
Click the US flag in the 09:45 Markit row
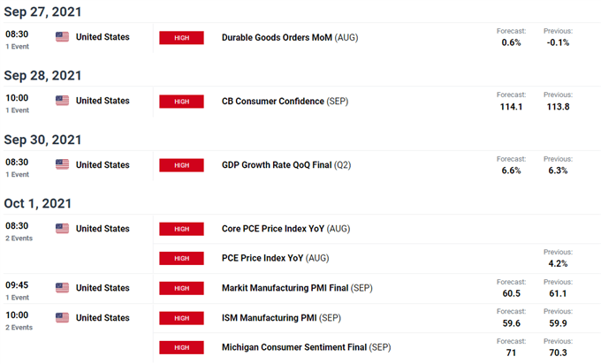(62, 288)
